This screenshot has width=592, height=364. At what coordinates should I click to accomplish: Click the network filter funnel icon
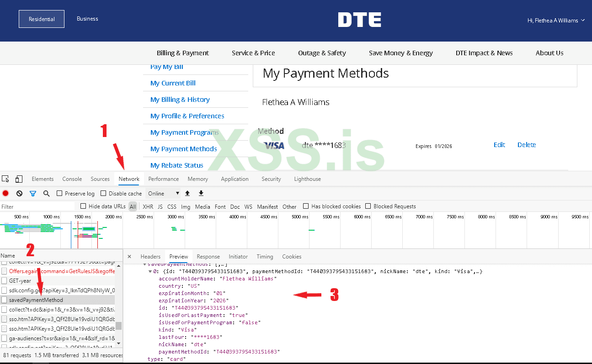tap(33, 194)
